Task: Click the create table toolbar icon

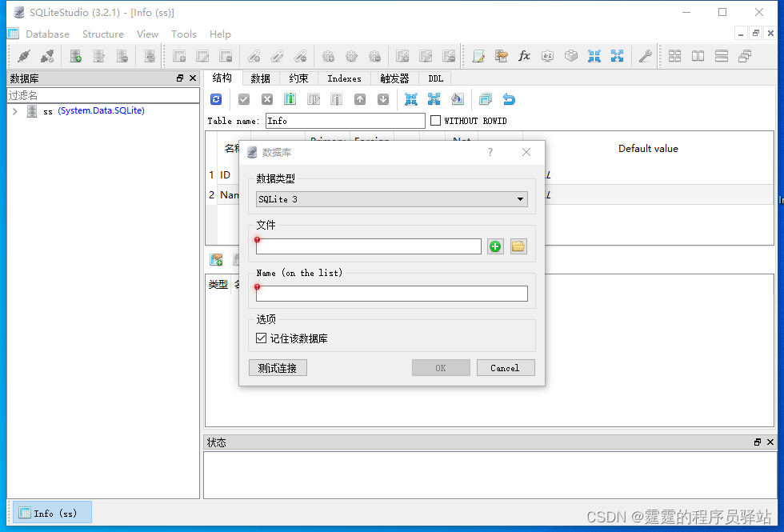Action: [179, 56]
